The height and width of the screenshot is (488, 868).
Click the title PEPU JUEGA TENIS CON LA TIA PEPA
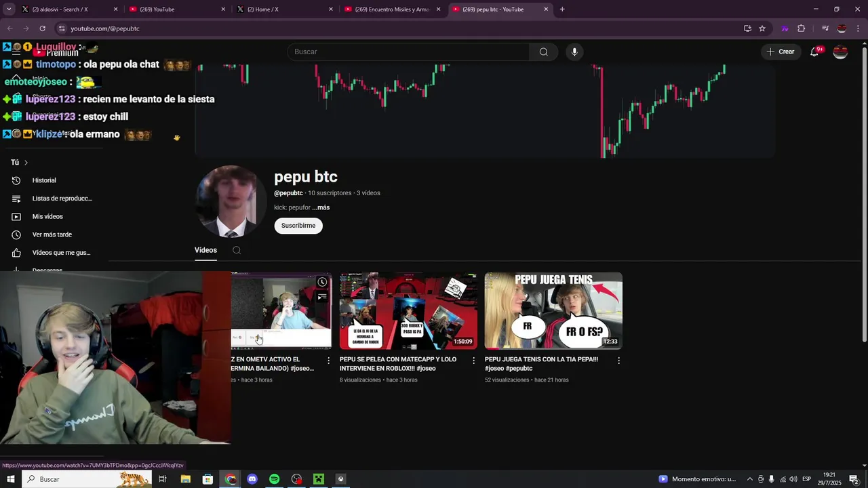[x=541, y=364]
